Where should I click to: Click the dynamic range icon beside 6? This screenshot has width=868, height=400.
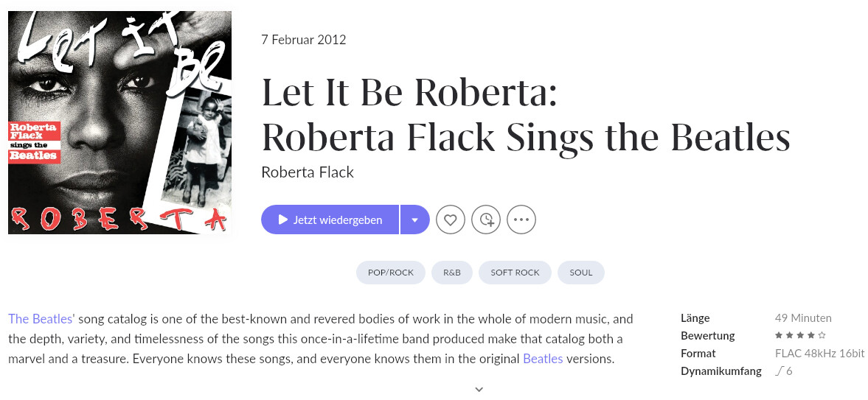pyautogui.click(x=780, y=371)
